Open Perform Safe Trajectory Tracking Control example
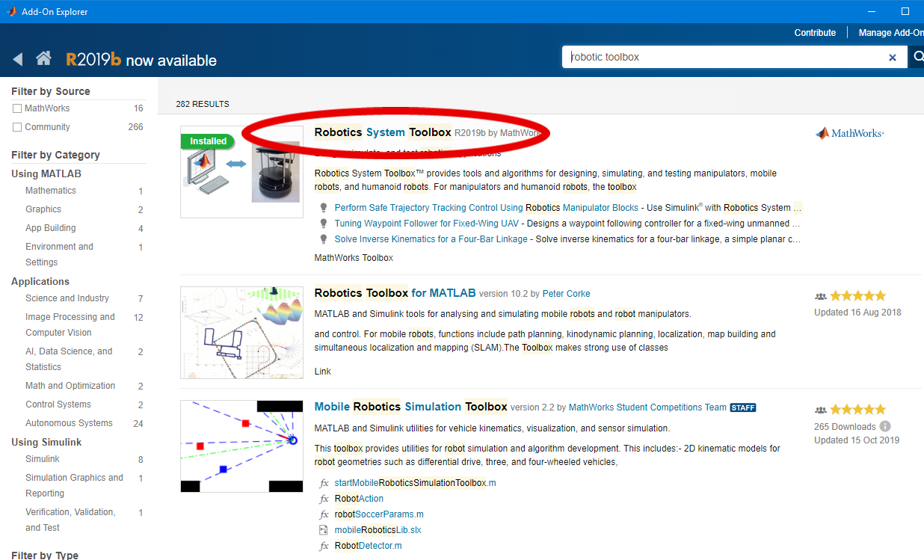924x560 pixels. coord(487,207)
